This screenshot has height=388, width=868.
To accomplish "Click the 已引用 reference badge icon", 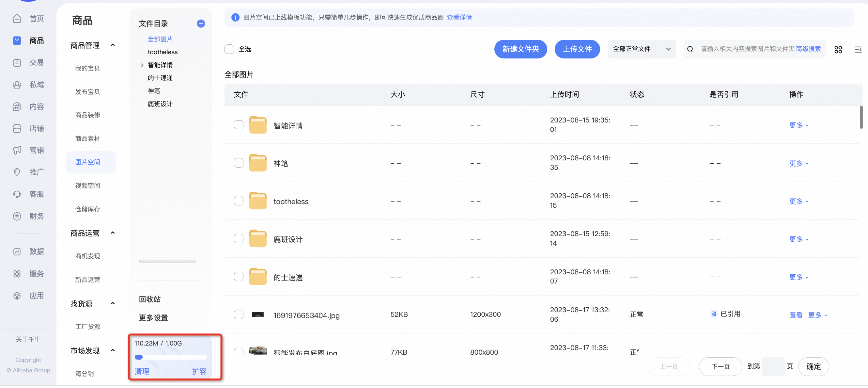I will click(713, 314).
